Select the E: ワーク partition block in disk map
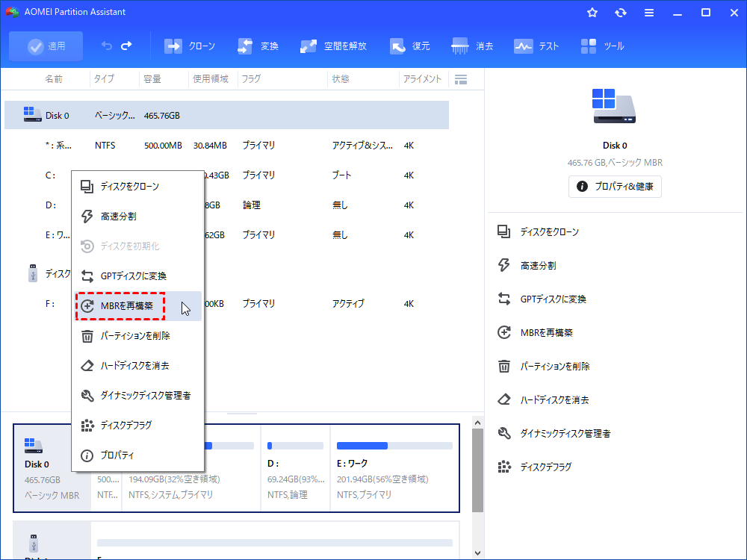 pyautogui.click(x=394, y=468)
